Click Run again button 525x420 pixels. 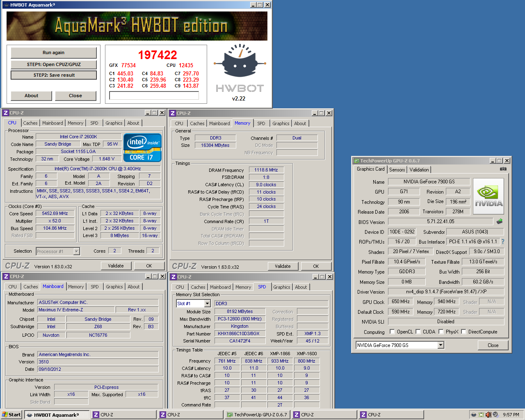pos(54,52)
